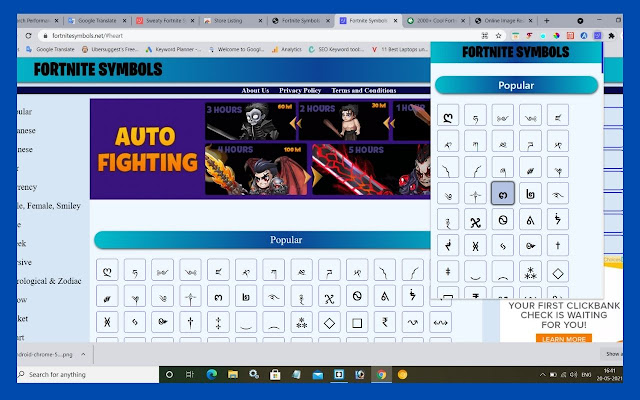Click the extension popup's vertical scrollbar

(602, 57)
